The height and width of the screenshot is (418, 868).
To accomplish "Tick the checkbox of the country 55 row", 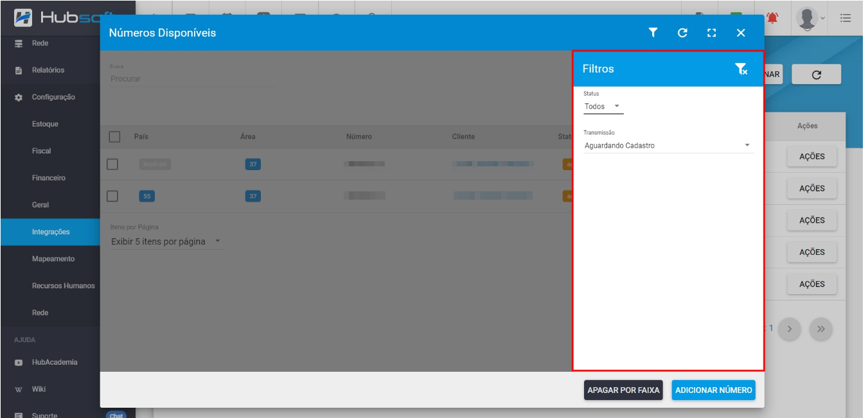I will tap(112, 196).
